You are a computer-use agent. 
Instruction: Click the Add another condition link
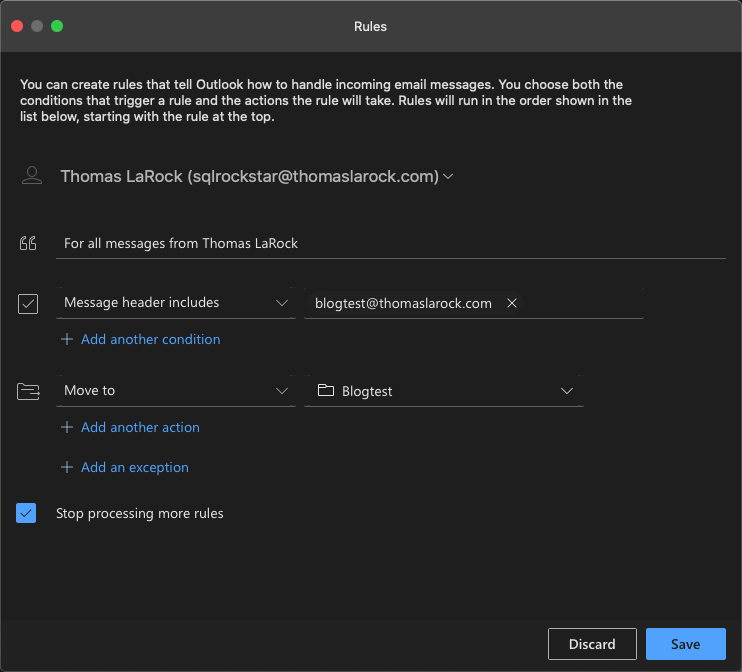pyautogui.click(x=150, y=339)
